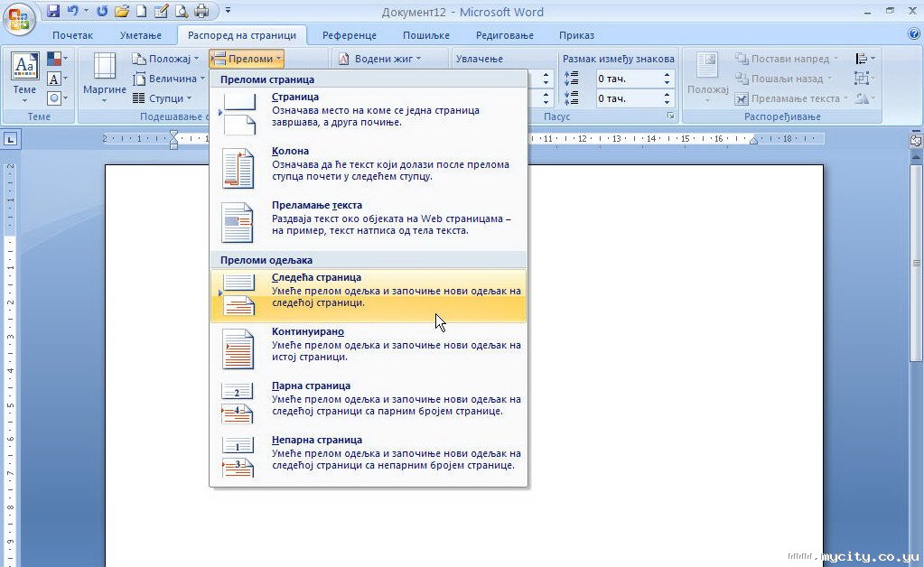Open the Ступци columns dropdown
This screenshot has height=567, width=924.
click(162, 98)
